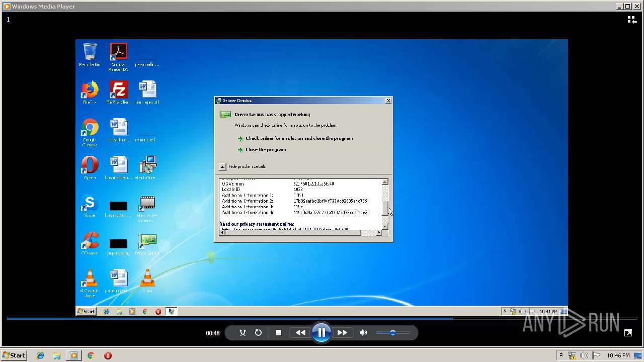
Task: Turn on shuffle in Windows Media Player
Action: click(243, 332)
